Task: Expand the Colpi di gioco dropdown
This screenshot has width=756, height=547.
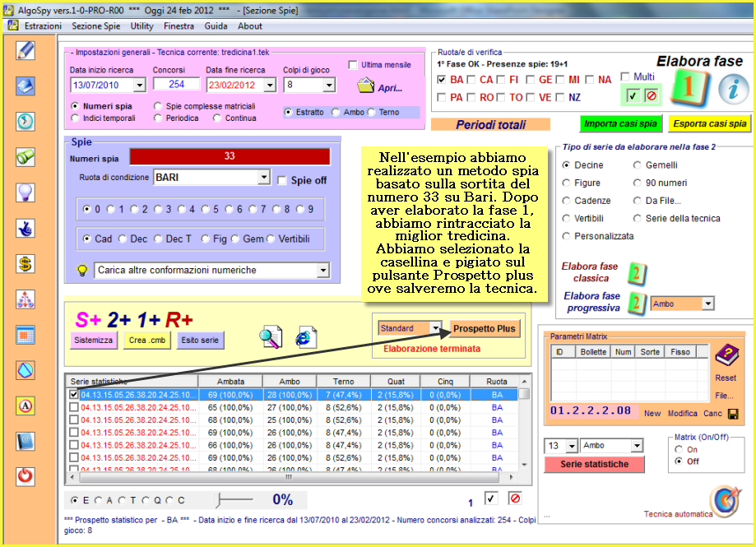Action: click(x=329, y=86)
